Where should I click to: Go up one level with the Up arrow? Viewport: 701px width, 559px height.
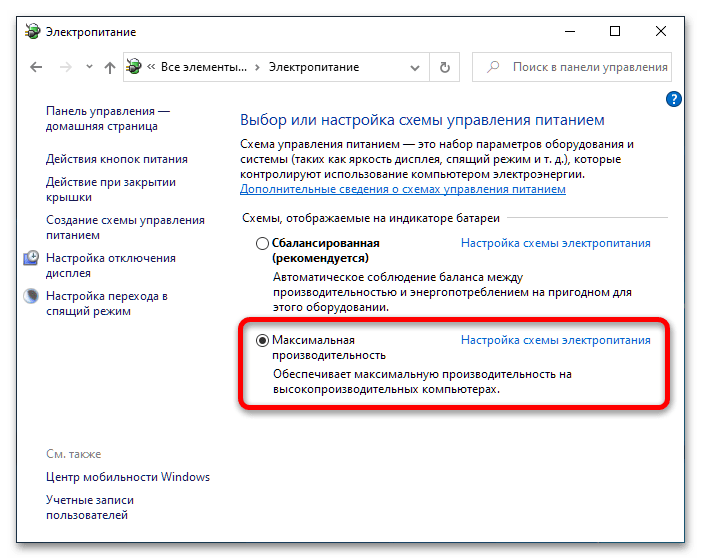[110, 68]
